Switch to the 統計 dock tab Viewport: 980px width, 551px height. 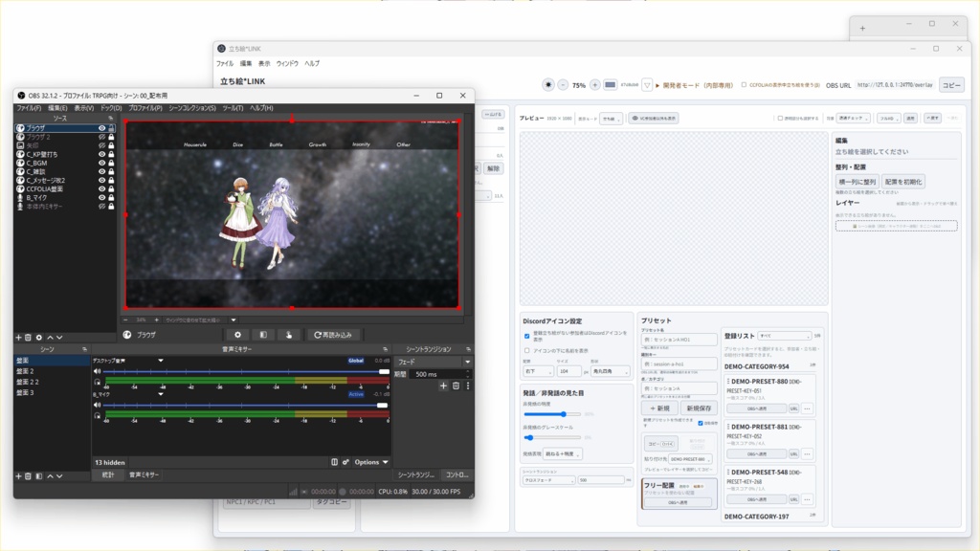108,474
